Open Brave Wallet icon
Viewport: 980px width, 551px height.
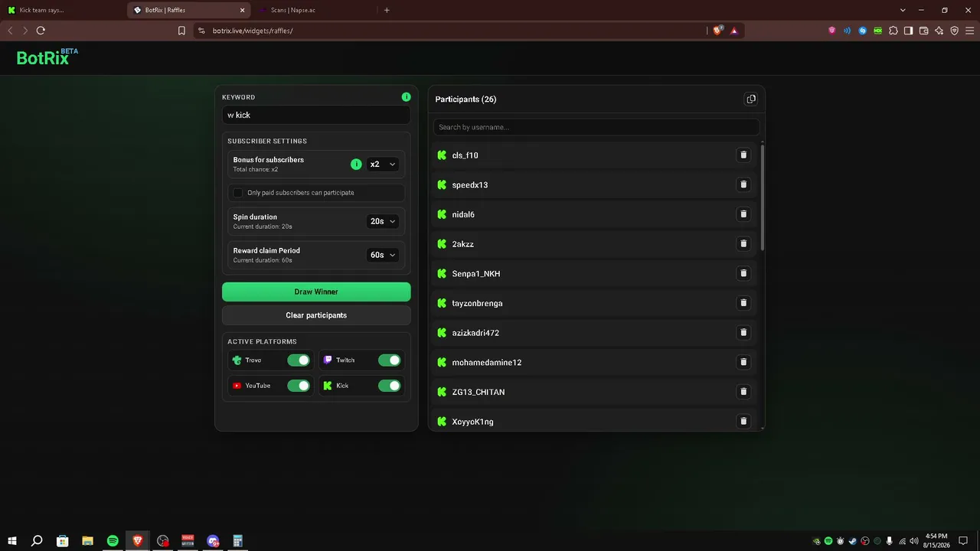[923, 31]
